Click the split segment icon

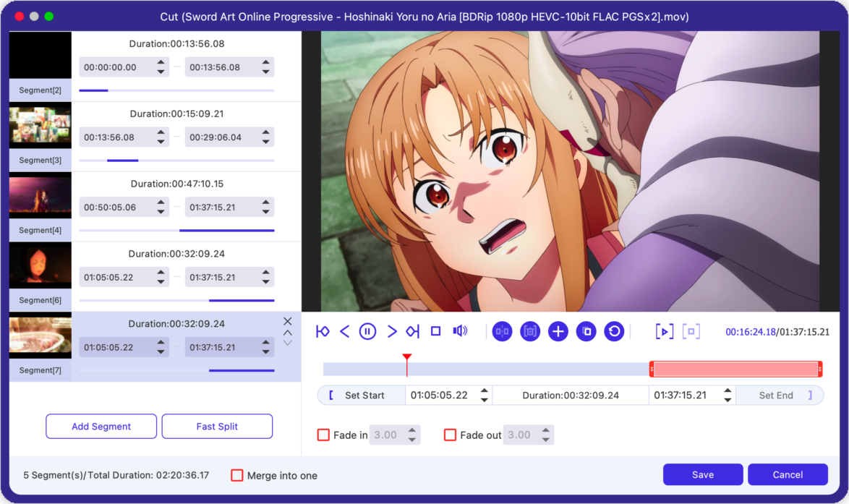502,331
